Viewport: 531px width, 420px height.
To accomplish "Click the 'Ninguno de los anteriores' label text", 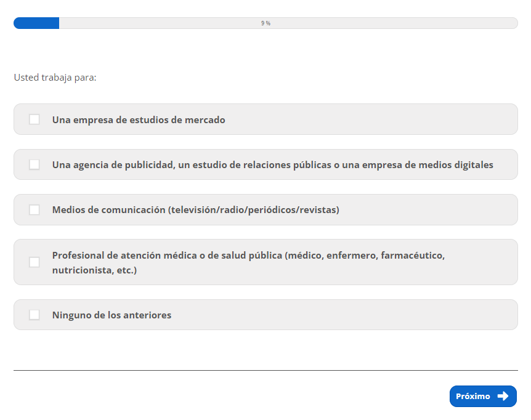I will (111, 315).
